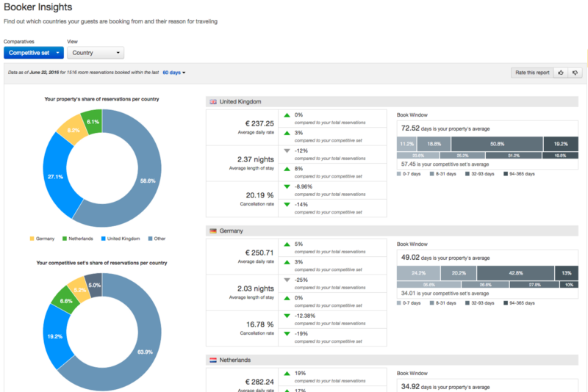This screenshot has height=392, width=588.
Task: Click the 58.6% Other slice in top donut
Action: point(148,181)
